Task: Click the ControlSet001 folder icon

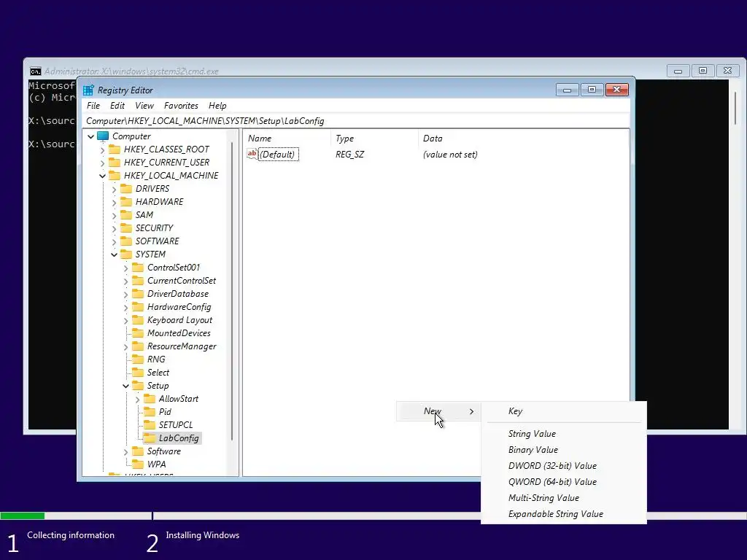Action: click(x=138, y=267)
